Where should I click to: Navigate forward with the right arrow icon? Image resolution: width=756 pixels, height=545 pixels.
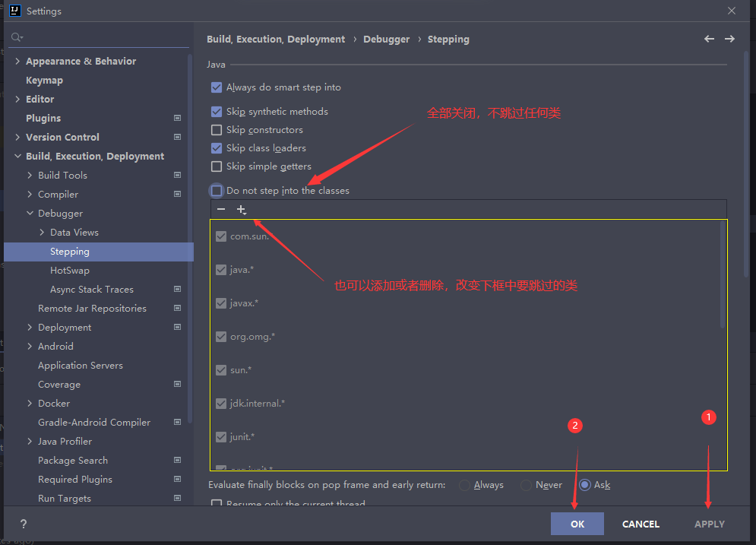pyautogui.click(x=730, y=39)
